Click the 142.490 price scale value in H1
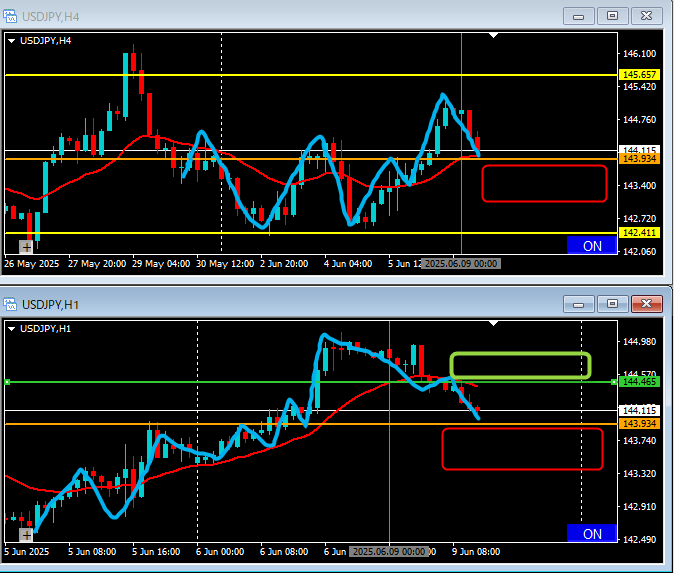This screenshot has width=674, height=573. [x=639, y=539]
